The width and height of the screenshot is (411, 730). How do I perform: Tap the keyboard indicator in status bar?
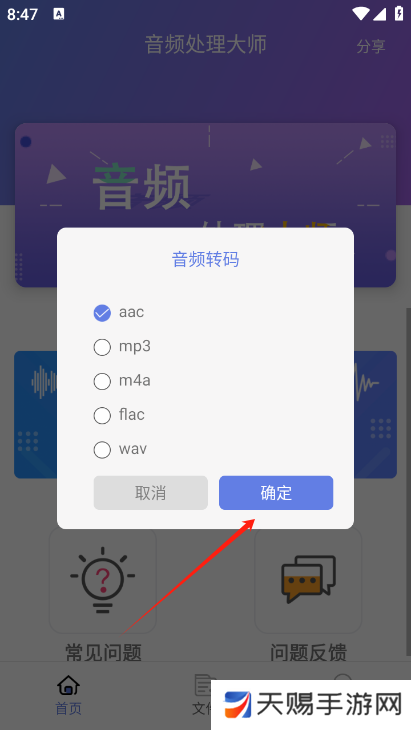click(x=59, y=14)
